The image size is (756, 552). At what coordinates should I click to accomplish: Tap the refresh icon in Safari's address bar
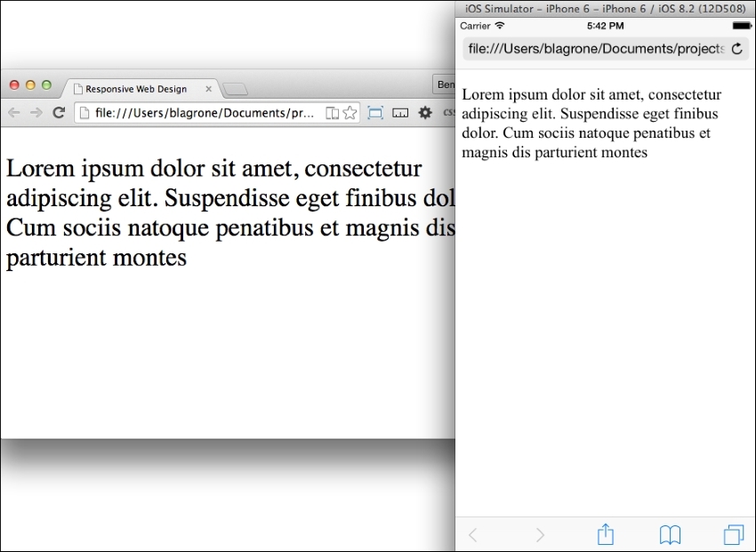pyautogui.click(x=737, y=49)
